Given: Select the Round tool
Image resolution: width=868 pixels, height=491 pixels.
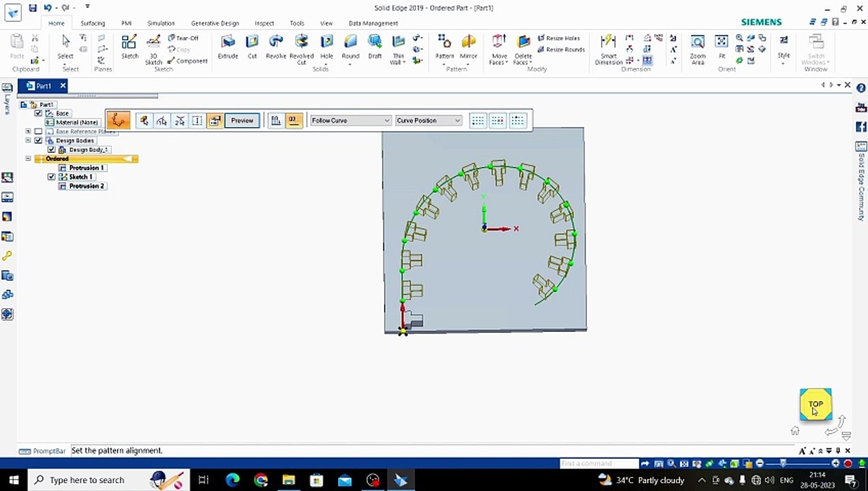Looking at the screenshot, I should pos(350,46).
